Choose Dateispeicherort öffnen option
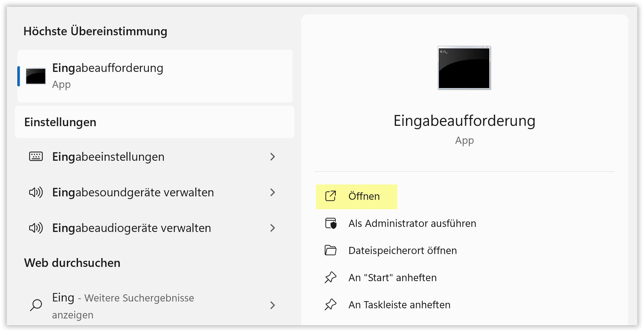The height and width of the screenshot is (332, 644). pos(403,251)
